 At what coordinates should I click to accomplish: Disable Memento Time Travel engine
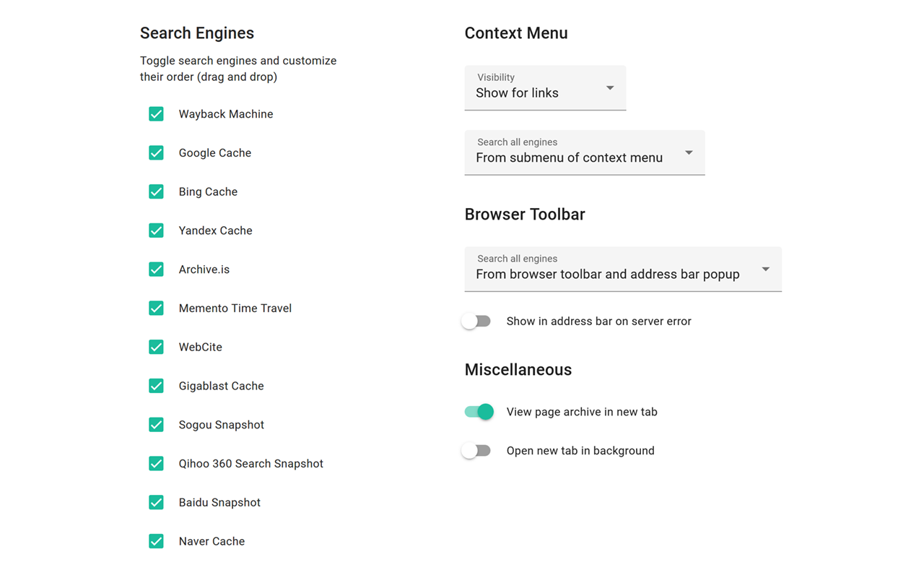[156, 309]
